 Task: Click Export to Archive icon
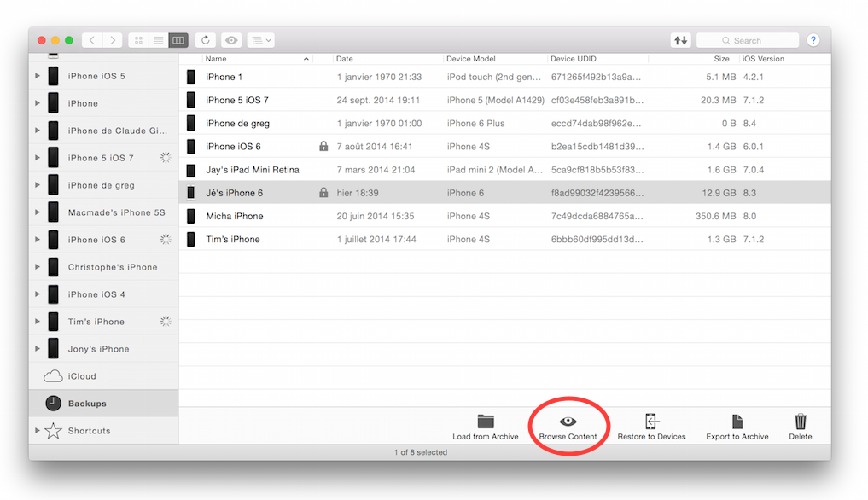(x=737, y=422)
